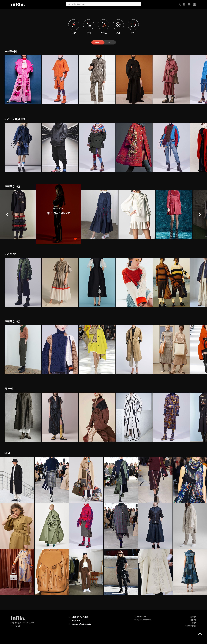Click the 키즈 category label
Image resolution: width=207 pixels, height=644 pixels.
(118, 33)
